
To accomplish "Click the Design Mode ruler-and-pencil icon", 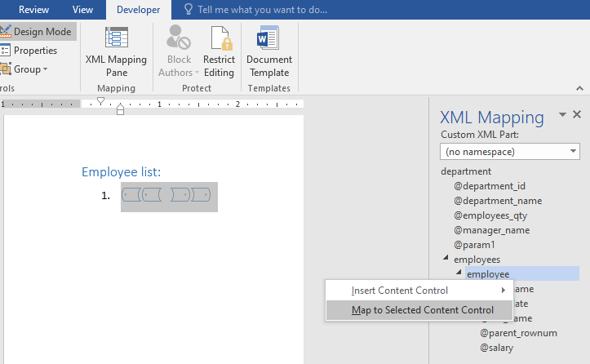I will pos(5,32).
